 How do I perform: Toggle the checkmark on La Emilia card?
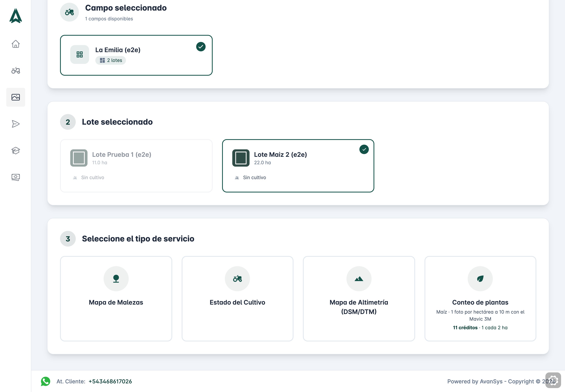pos(201,47)
